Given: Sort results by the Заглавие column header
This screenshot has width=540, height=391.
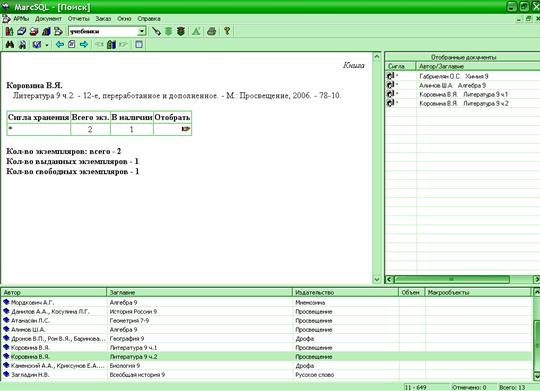Looking at the screenshot, I should 199,292.
